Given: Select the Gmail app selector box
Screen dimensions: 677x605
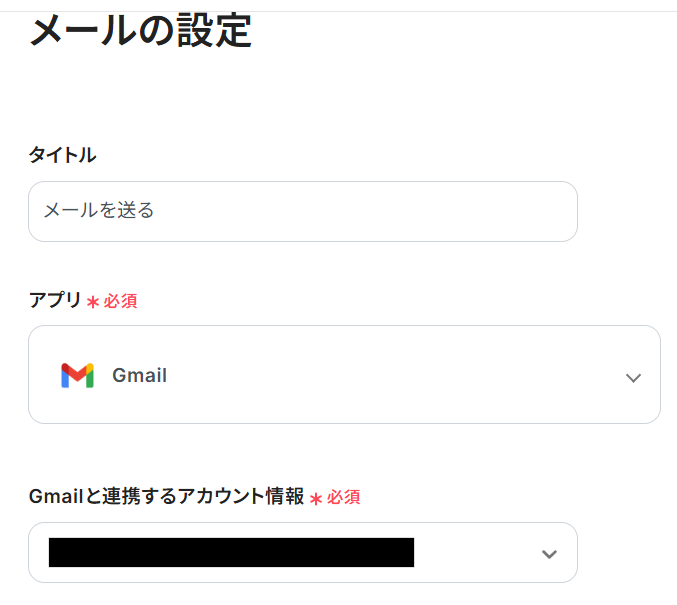Looking at the screenshot, I should pos(344,374).
